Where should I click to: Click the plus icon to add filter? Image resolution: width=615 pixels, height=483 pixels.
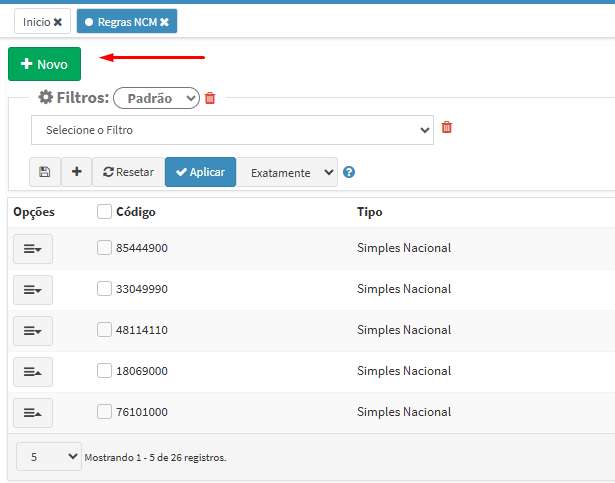point(76,172)
